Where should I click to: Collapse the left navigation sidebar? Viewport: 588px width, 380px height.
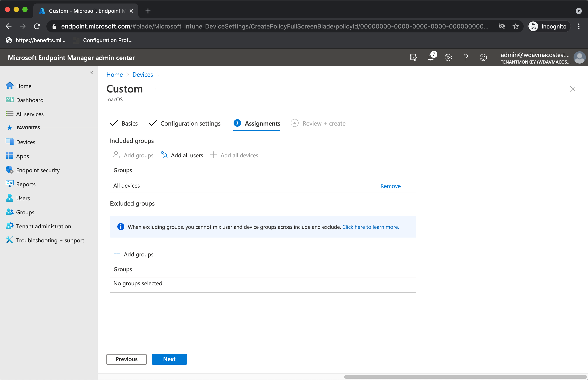(x=92, y=72)
